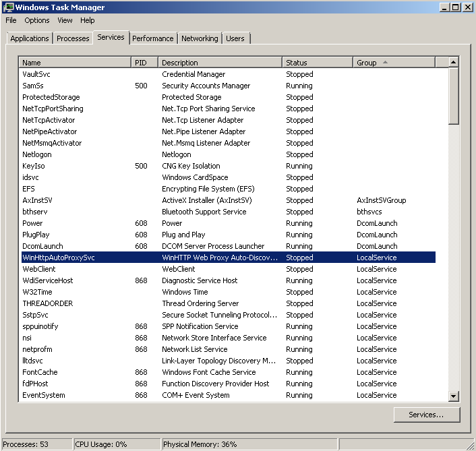Sort by the Name column header
Screen dimensions: 476x451
(x=75, y=63)
